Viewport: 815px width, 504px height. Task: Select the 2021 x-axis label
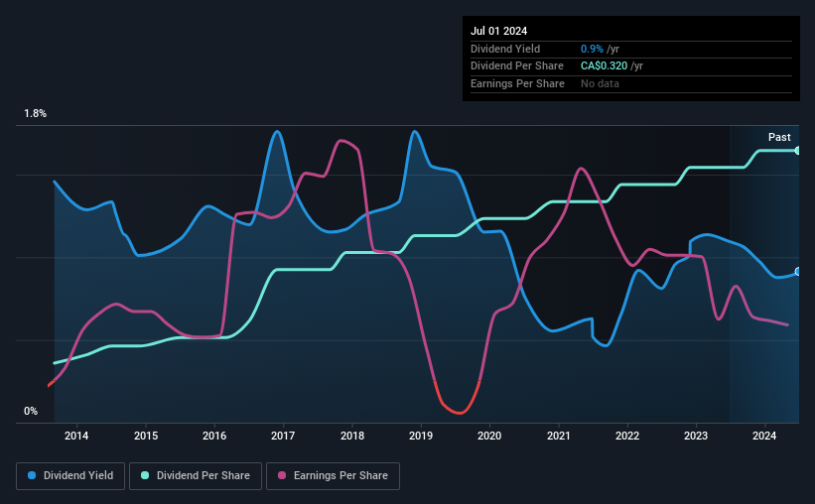558,436
